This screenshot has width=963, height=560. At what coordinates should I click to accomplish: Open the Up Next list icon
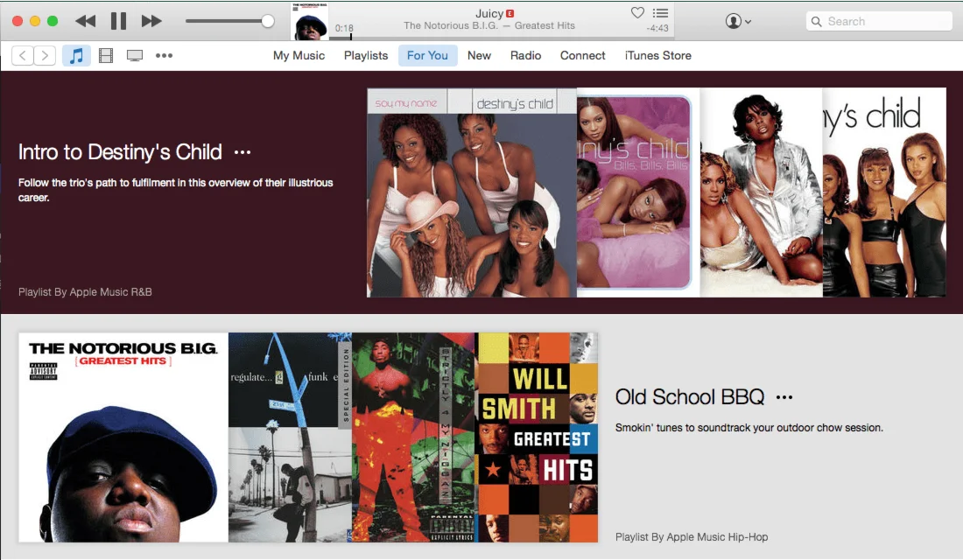click(x=660, y=13)
